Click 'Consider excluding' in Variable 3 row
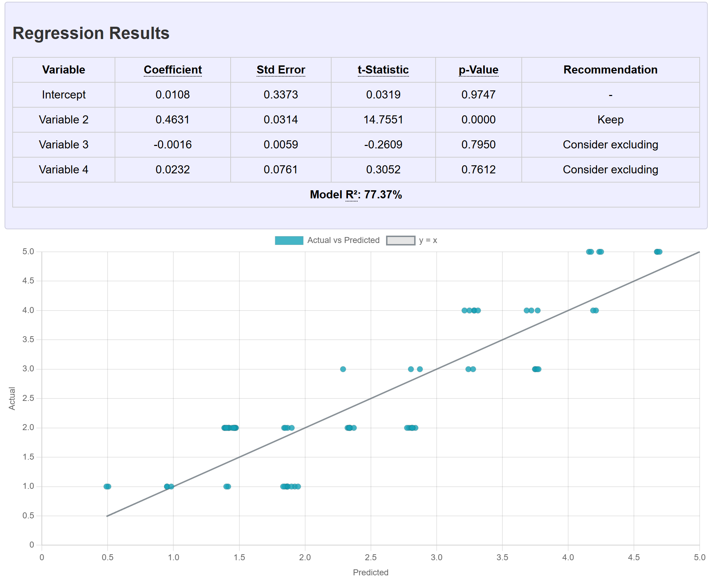The width and height of the screenshot is (719, 588). coord(610,145)
